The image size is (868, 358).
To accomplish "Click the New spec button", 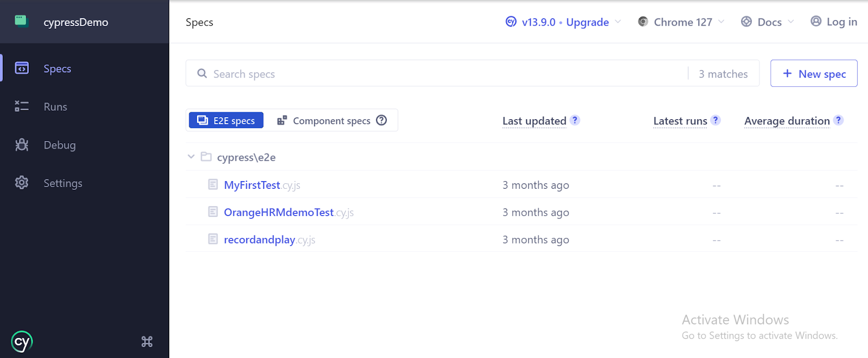I will pyautogui.click(x=814, y=73).
